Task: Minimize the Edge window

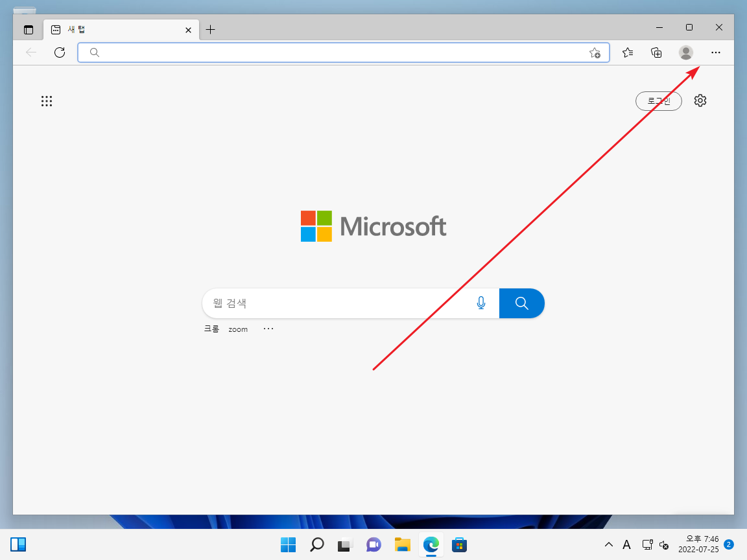Action: coord(659,28)
